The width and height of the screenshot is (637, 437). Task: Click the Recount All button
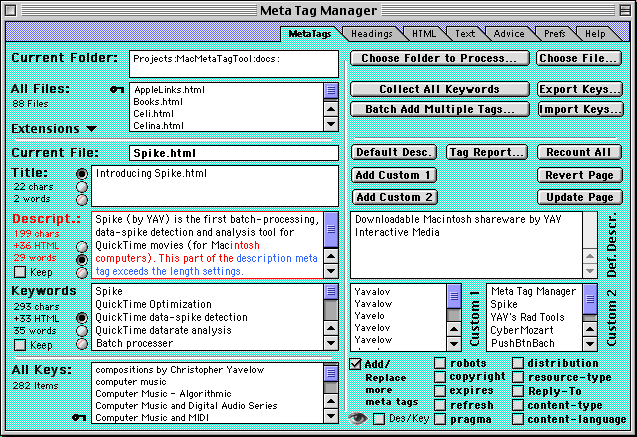[x=579, y=152]
